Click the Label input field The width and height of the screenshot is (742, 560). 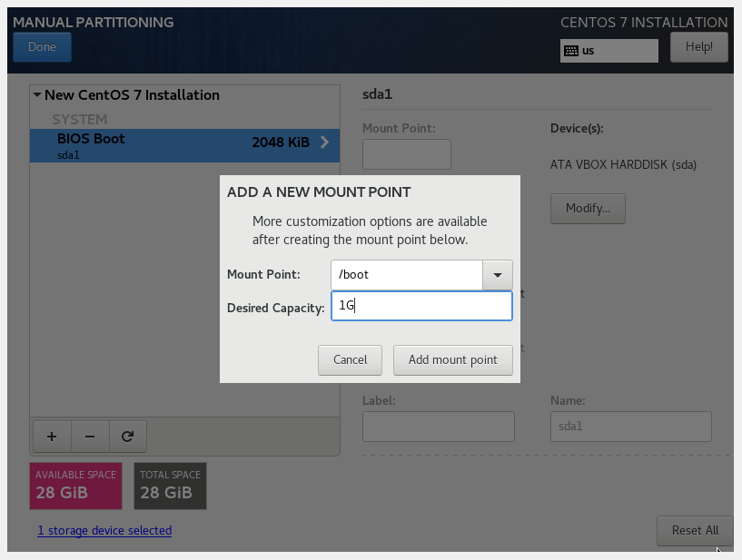tap(438, 426)
